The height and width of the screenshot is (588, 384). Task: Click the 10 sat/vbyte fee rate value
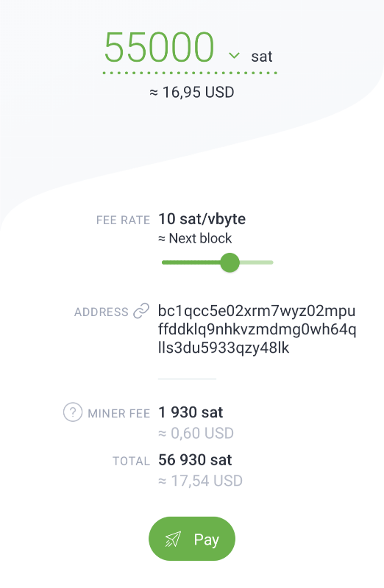pyautogui.click(x=202, y=218)
